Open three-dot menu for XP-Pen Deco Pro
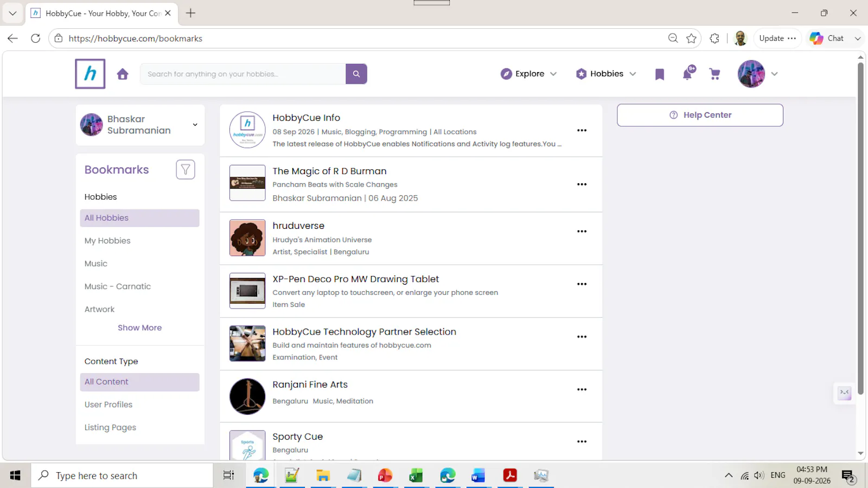868x488 pixels. (582, 284)
